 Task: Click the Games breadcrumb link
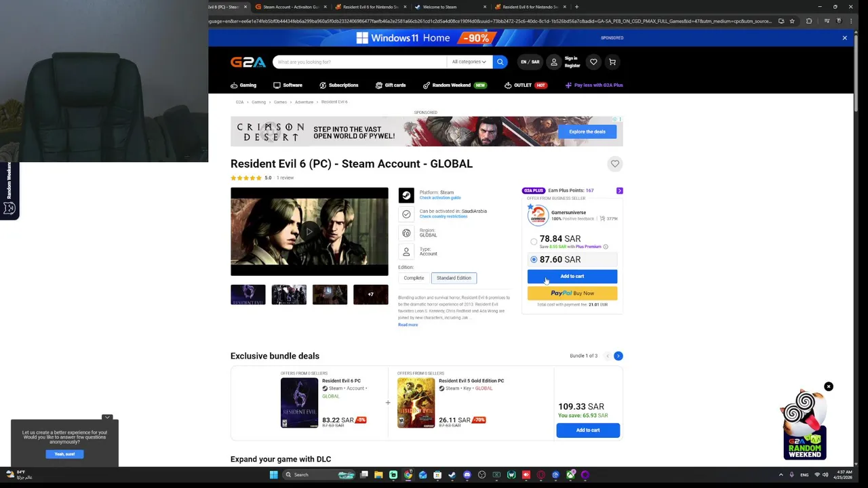point(280,102)
